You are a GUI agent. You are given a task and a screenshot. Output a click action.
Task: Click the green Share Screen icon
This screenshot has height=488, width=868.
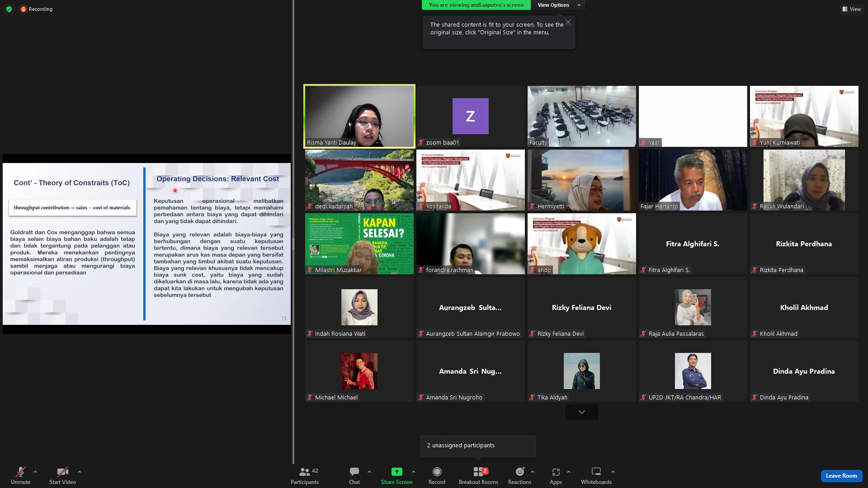click(x=396, y=472)
